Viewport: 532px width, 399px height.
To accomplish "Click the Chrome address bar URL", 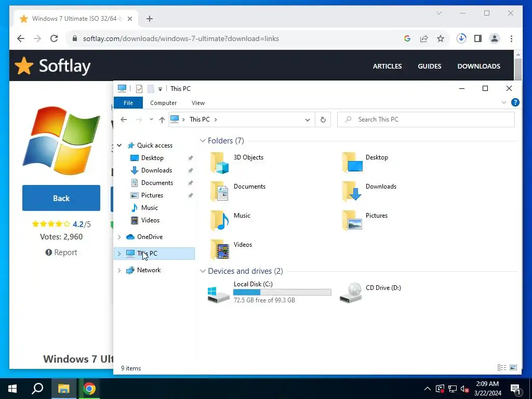I will [x=181, y=38].
